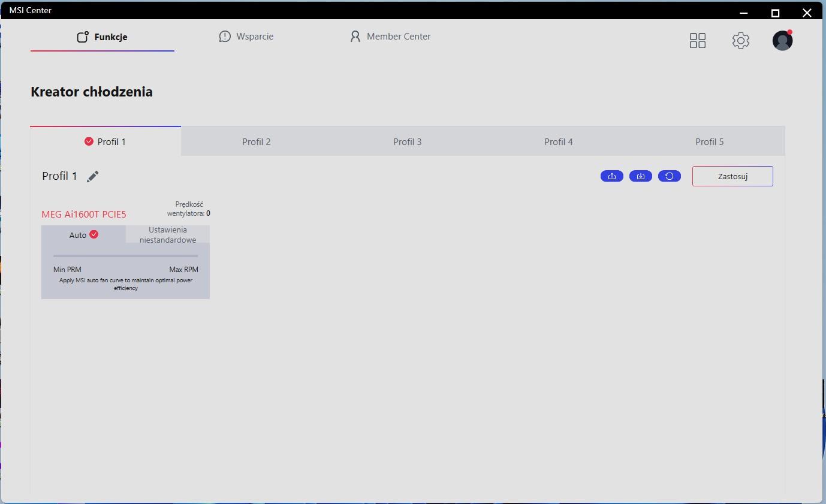Select the Profil 3 tab
The height and width of the screenshot is (504, 826).
pos(408,141)
